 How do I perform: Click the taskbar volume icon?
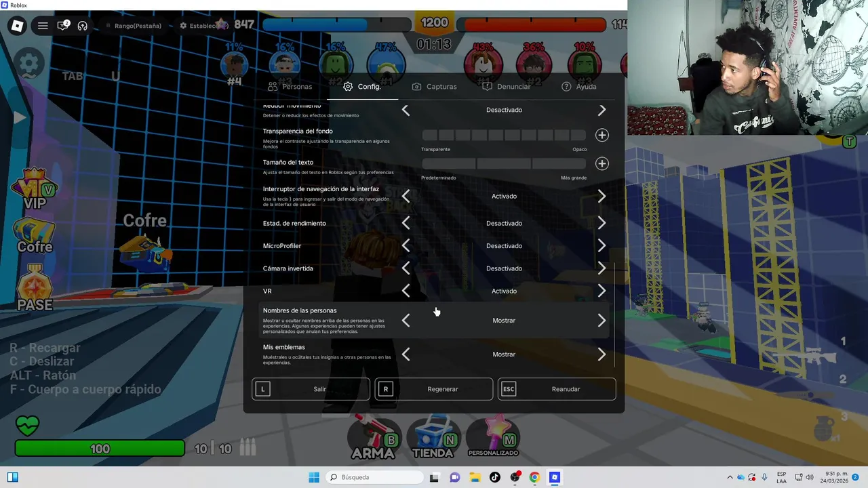click(x=809, y=477)
